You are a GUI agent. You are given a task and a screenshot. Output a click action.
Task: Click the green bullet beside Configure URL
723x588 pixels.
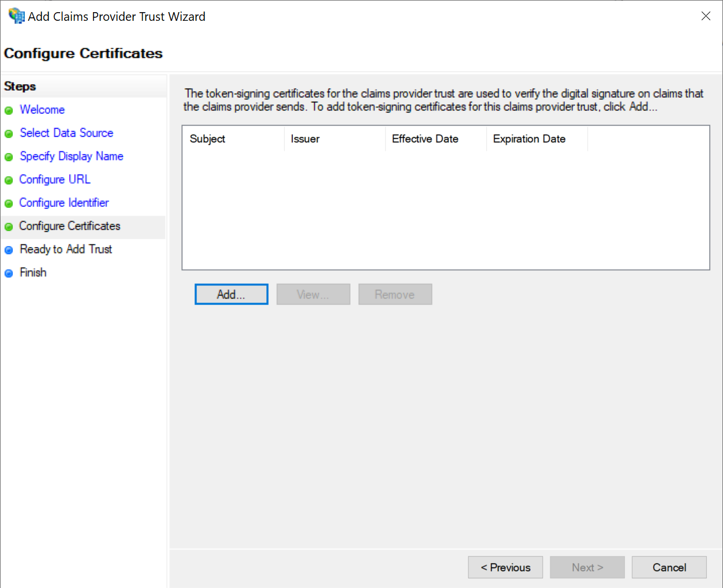(x=9, y=180)
